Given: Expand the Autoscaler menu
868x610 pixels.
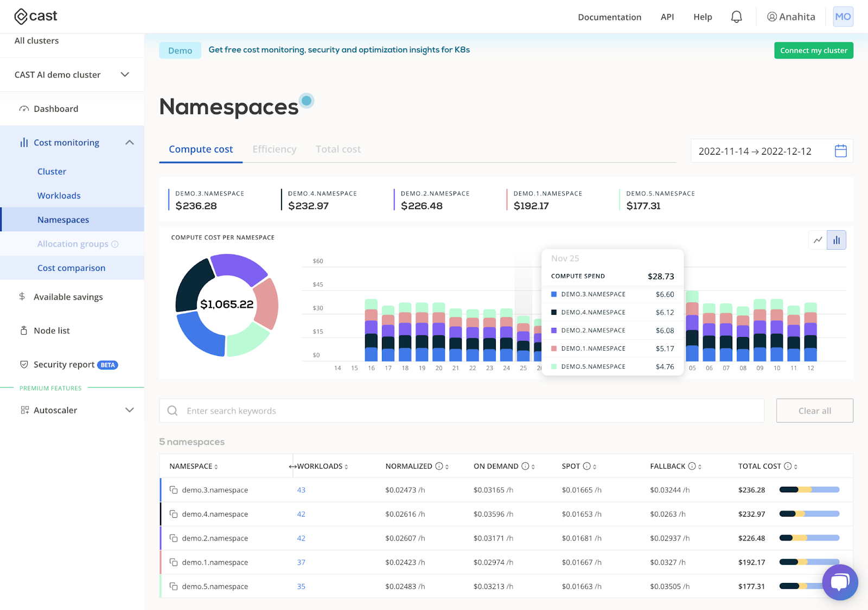Looking at the screenshot, I should coord(129,410).
